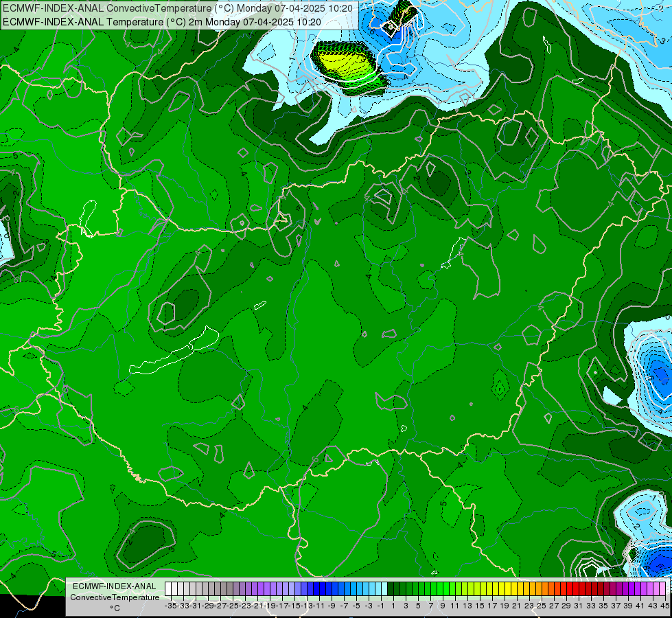Viewport: 672px width, 618px height.
Task: Click the legend value 7
Action: coord(430,606)
